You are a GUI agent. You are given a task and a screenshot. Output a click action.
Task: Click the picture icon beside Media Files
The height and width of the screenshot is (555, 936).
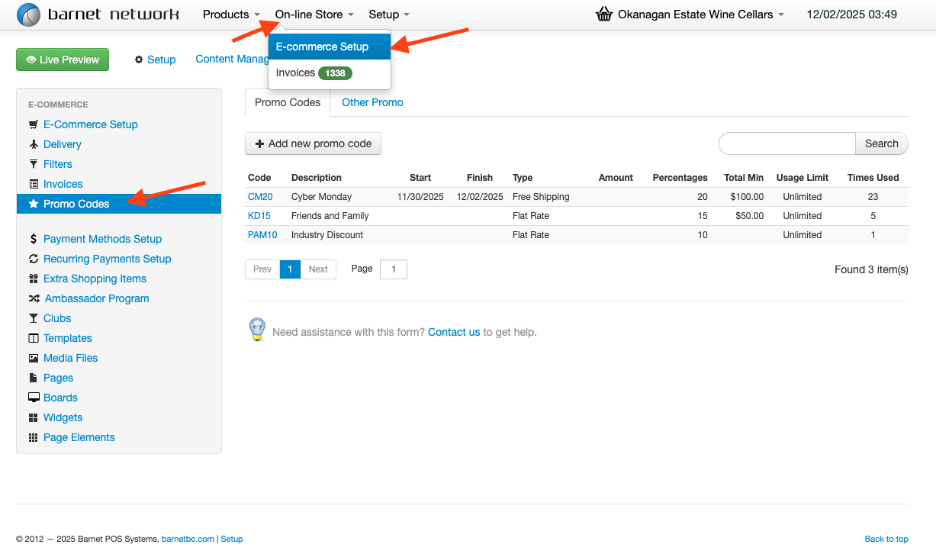coord(33,358)
